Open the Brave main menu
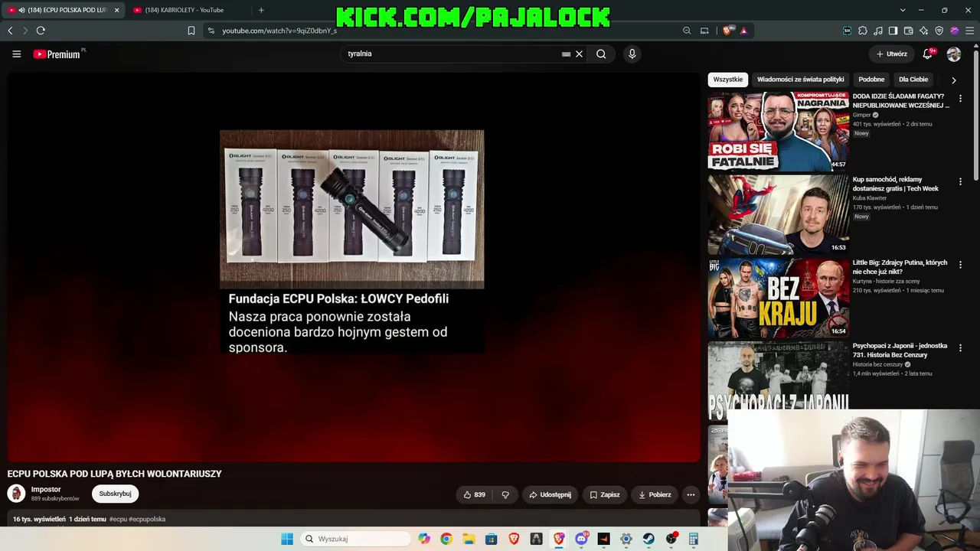This screenshot has height=551, width=980. [970, 31]
